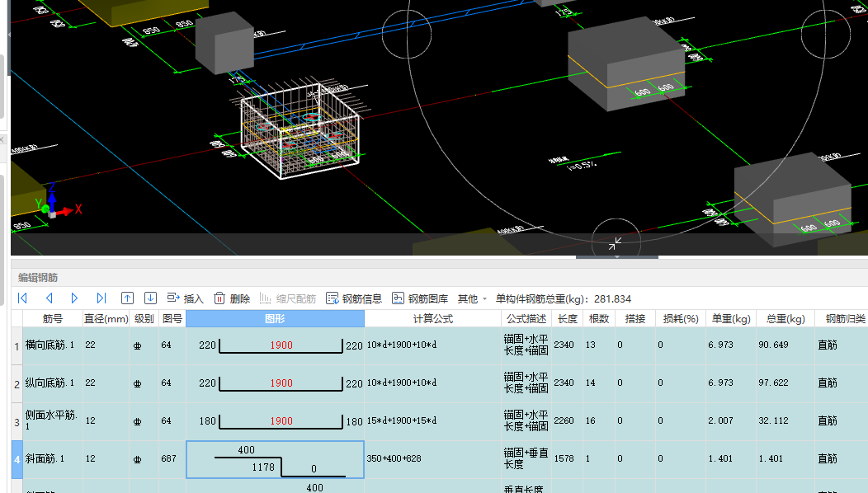Select the 计算公式 column header
Screen dimensions: 868x493
click(433, 319)
